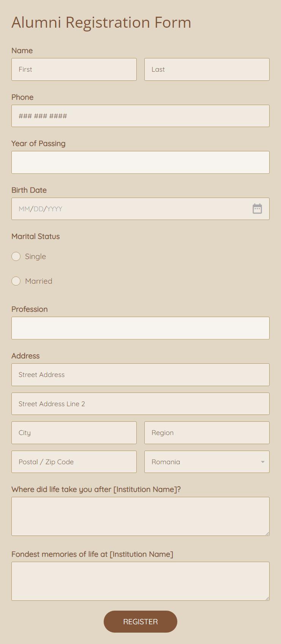Click the Street Address Line 2 field

(x=140, y=404)
